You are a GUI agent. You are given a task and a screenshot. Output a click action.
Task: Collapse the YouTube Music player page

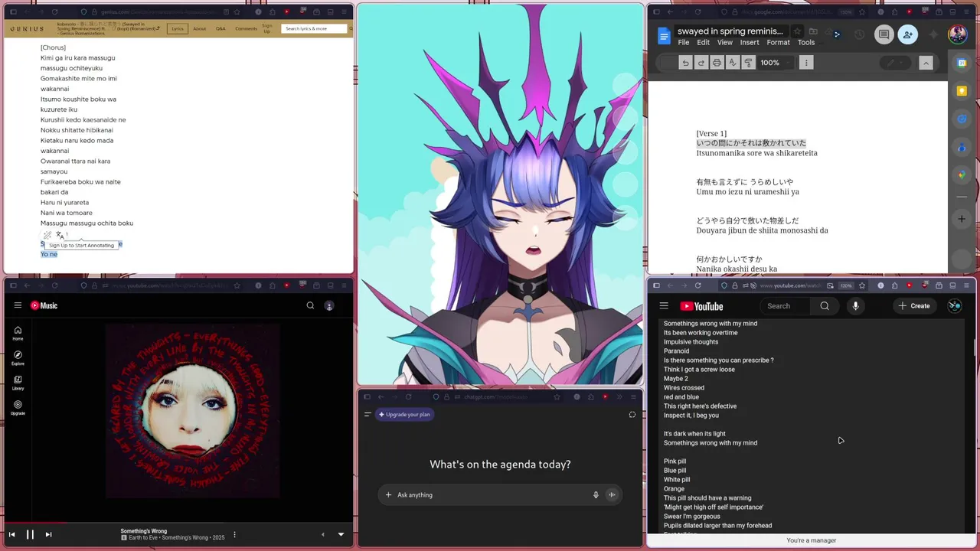(341, 534)
